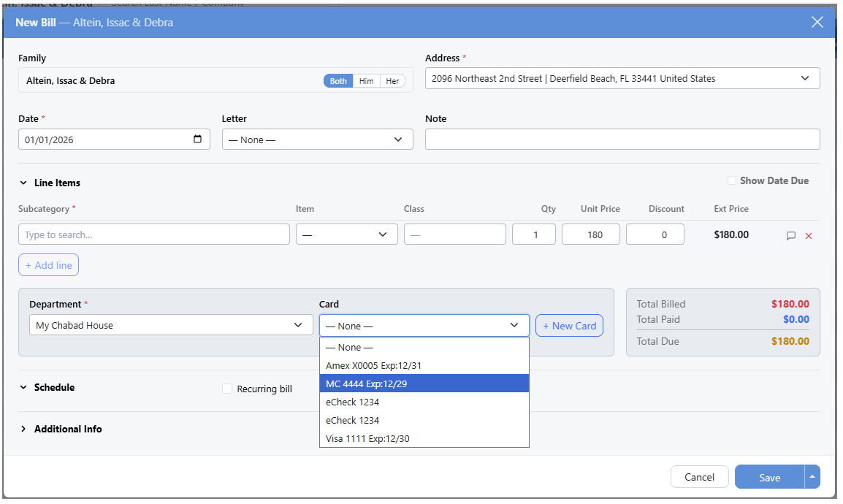The width and height of the screenshot is (843, 504).
Task: Open the Department dropdown
Action: 171,325
